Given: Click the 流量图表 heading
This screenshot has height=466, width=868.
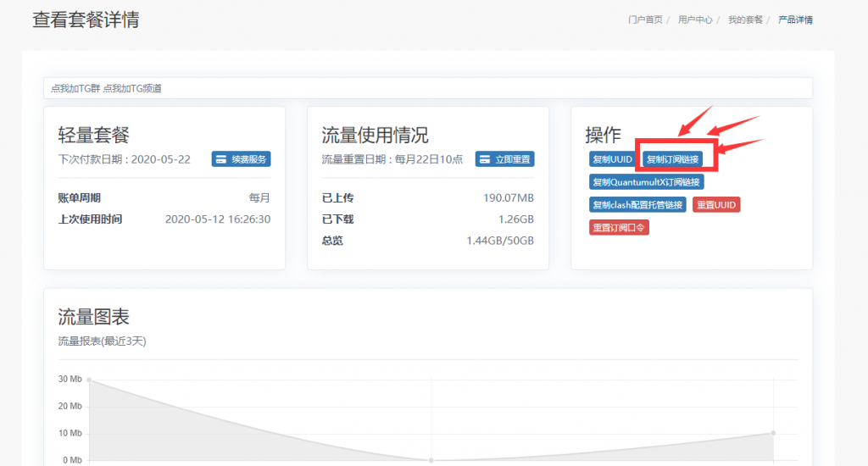Looking at the screenshot, I should click(x=93, y=317).
